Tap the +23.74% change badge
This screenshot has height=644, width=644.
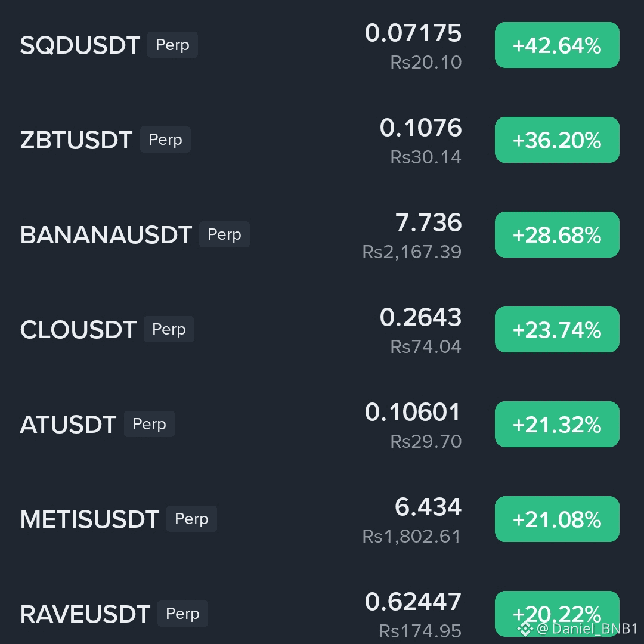557,329
